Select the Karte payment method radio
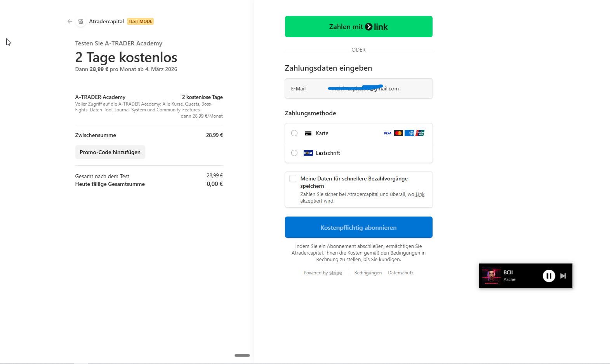610x364 pixels. [x=294, y=133]
